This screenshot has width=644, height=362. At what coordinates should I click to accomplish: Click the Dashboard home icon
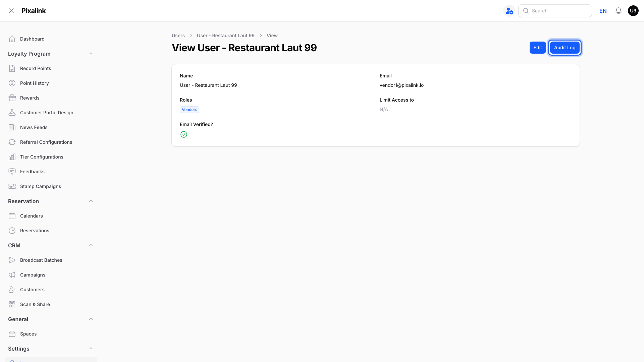pyautogui.click(x=12, y=39)
